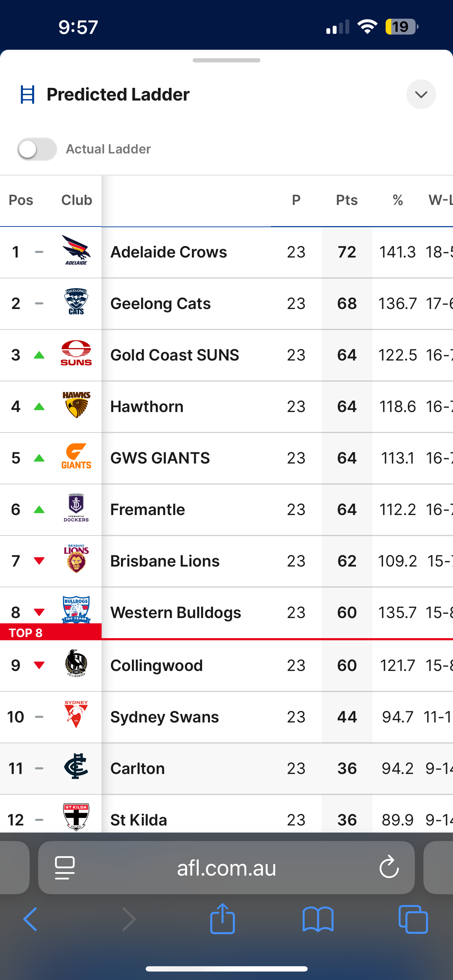Tap the Geelong Cats club logo
This screenshot has width=453, height=980.
(76, 302)
